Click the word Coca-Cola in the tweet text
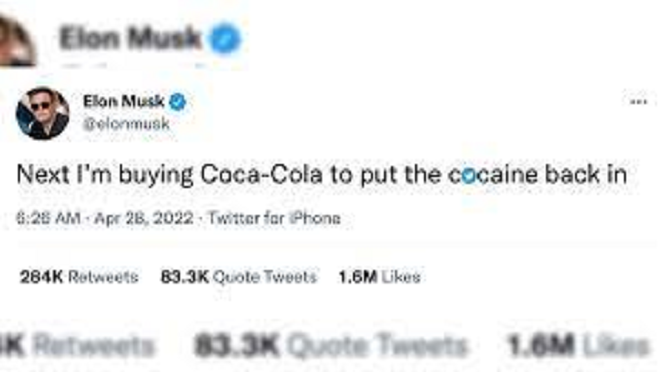The width and height of the screenshot is (666, 372). pos(261,175)
